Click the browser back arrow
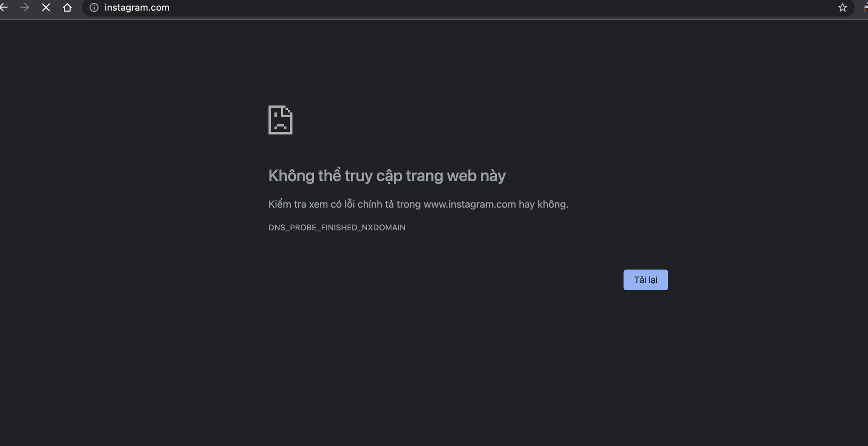The height and width of the screenshot is (446, 868). pyautogui.click(x=3, y=7)
